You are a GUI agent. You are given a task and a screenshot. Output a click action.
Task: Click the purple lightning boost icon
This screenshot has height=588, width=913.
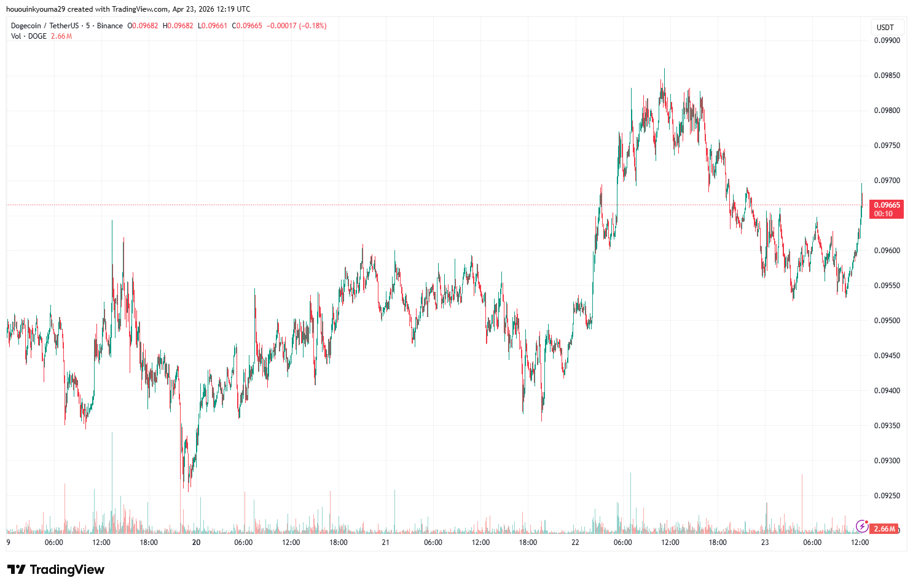pos(862,525)
